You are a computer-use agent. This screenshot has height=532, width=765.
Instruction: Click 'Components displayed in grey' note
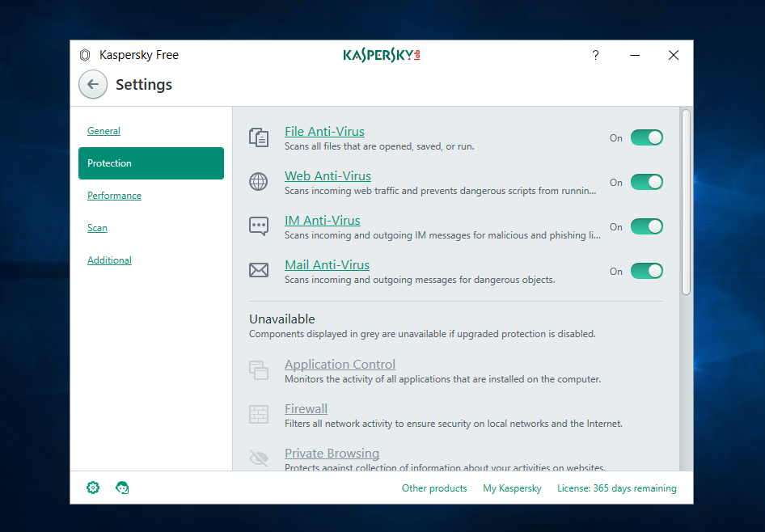[422, 334]
